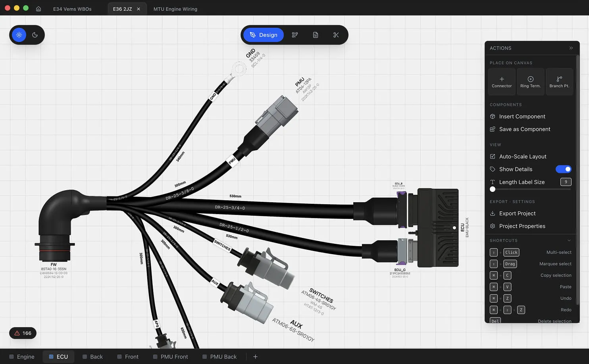Click the home icon in title bar
589x364 pixels.
click(x=38, y=9)
